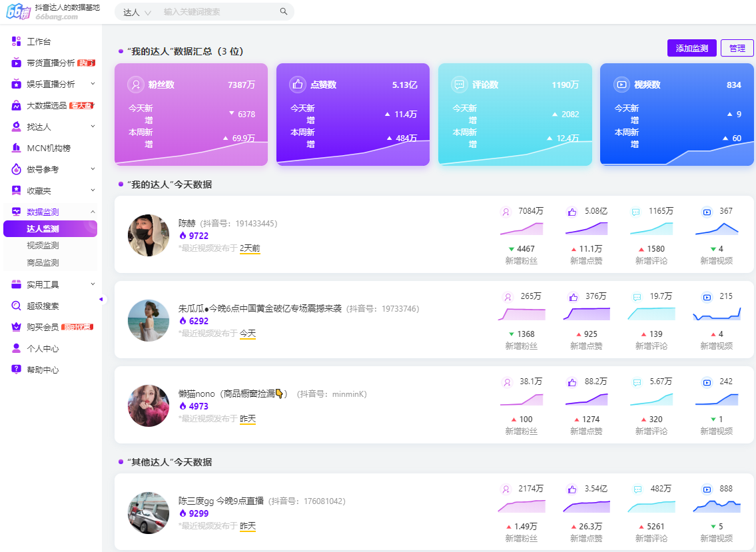Expand the 实用工具 sidebar menu
This screenshot has width=756, height=552.
click(x=93, y=284)
